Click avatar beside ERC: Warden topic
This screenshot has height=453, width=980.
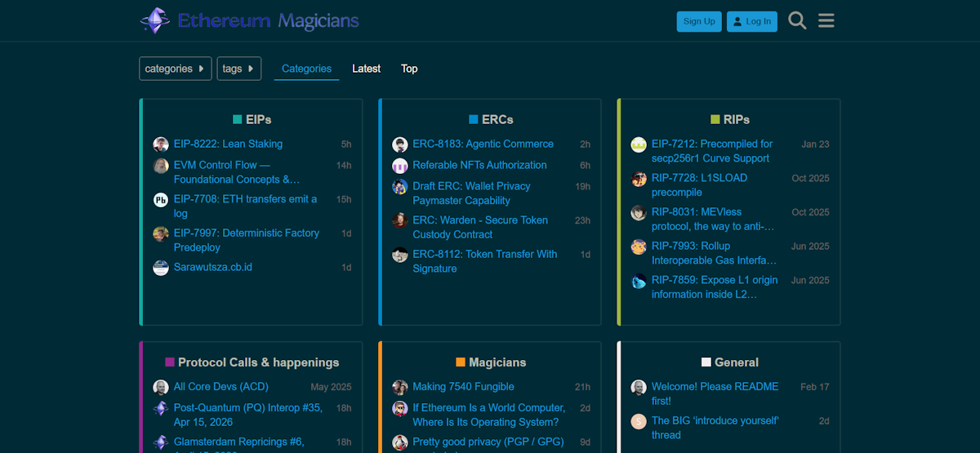[x=400, y=221]
